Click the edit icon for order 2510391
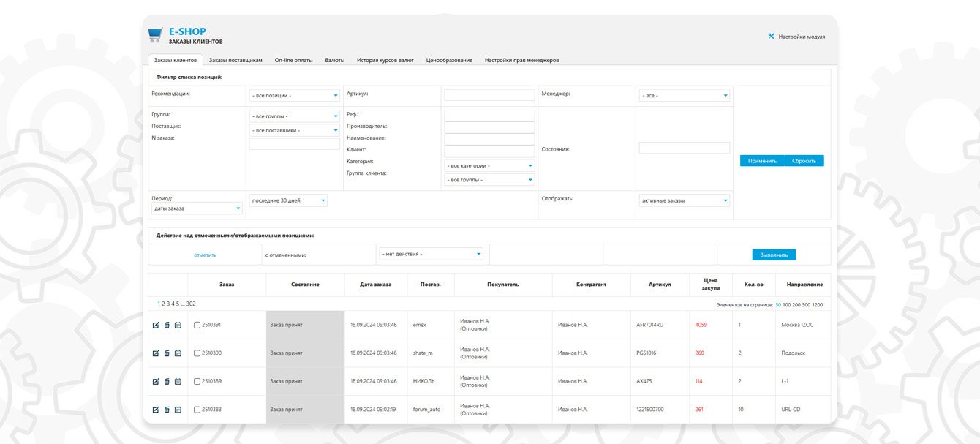980x444 pixels. click(x=155, y=325)
